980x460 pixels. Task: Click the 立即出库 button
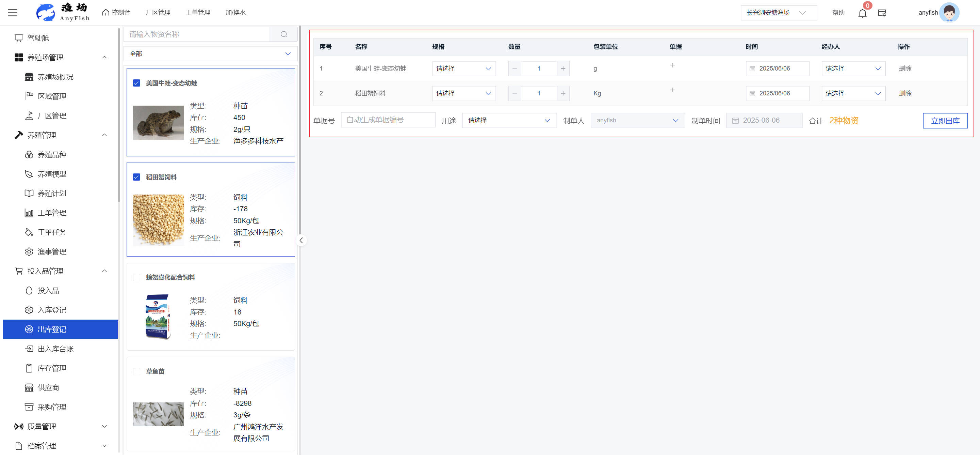tap(945, 121)
